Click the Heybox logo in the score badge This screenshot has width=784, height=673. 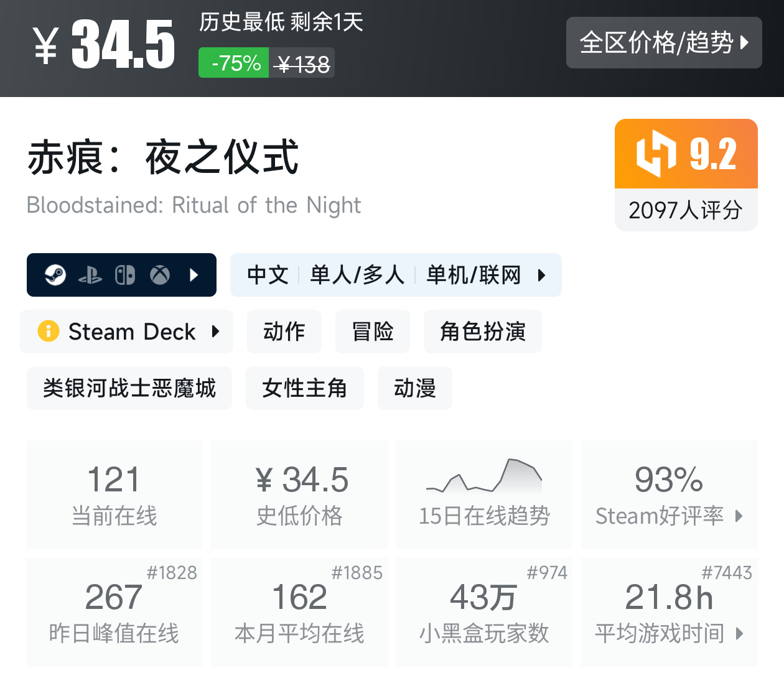point(656,154)
